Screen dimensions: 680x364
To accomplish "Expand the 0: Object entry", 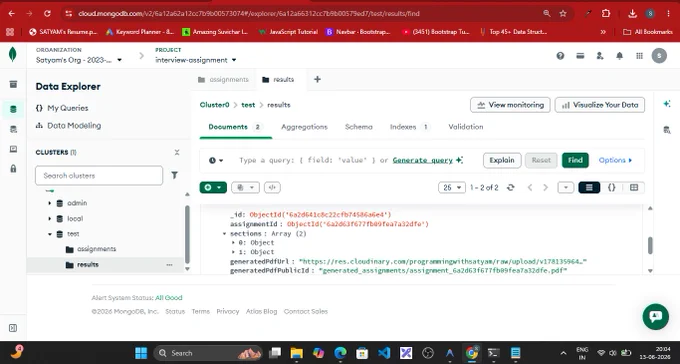I will pos(234,243).
